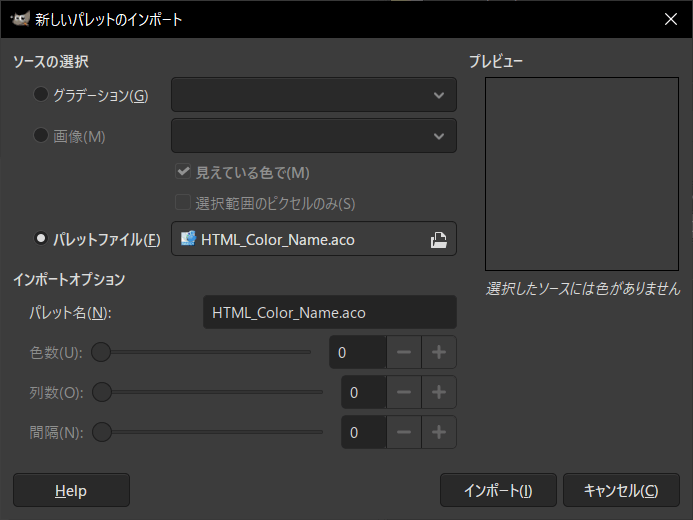Increase 色数 with the plus button
Image resolution: width=693 pixels, height=520 pixels.
[439, 352]
